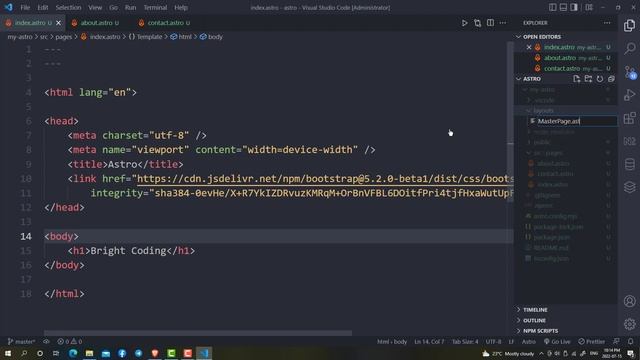Refresh the Explorer tree
The width and height of the screenshot is (640, 360).
pos(600,79)
